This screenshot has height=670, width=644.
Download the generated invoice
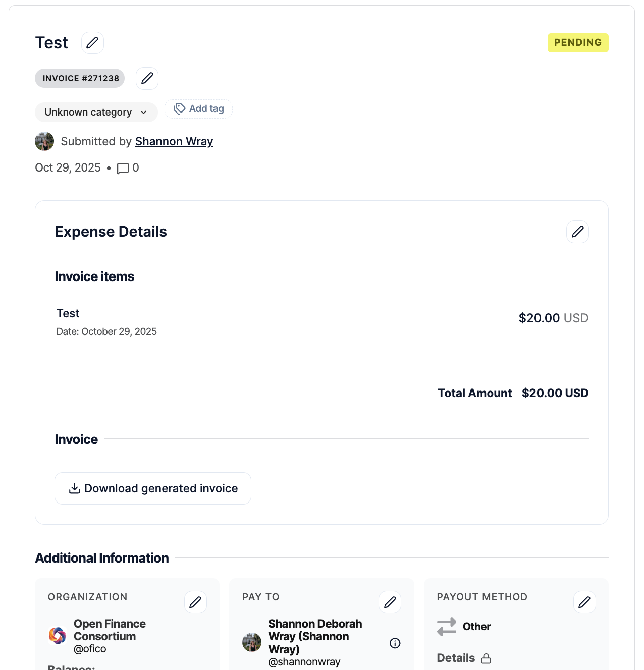pyautogui.click(x=153, y=488)
